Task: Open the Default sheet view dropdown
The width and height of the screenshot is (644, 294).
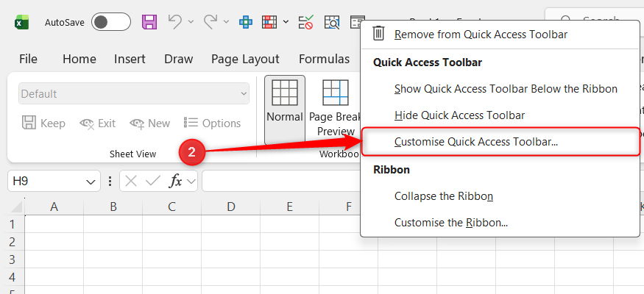Action: [134, 93]
